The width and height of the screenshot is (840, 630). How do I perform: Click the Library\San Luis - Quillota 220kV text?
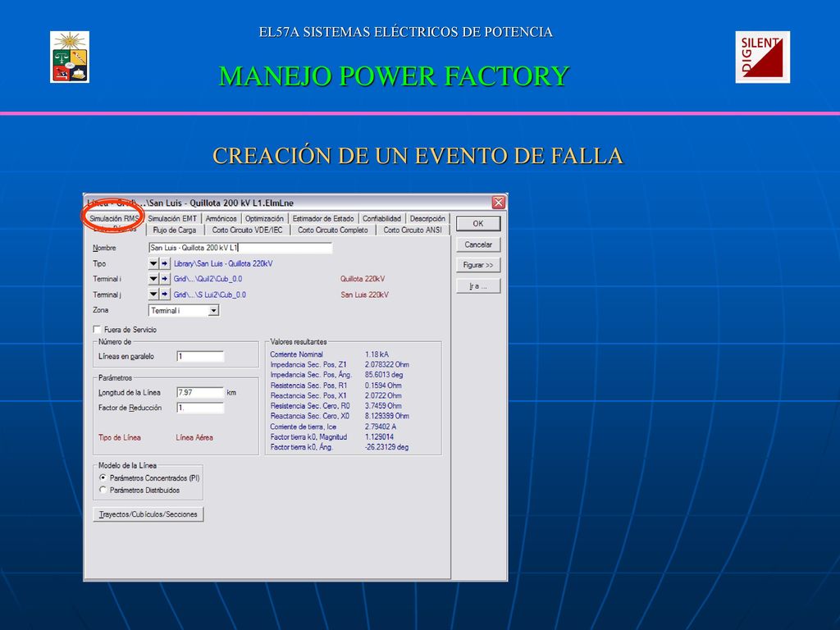[x=223, y=263]
